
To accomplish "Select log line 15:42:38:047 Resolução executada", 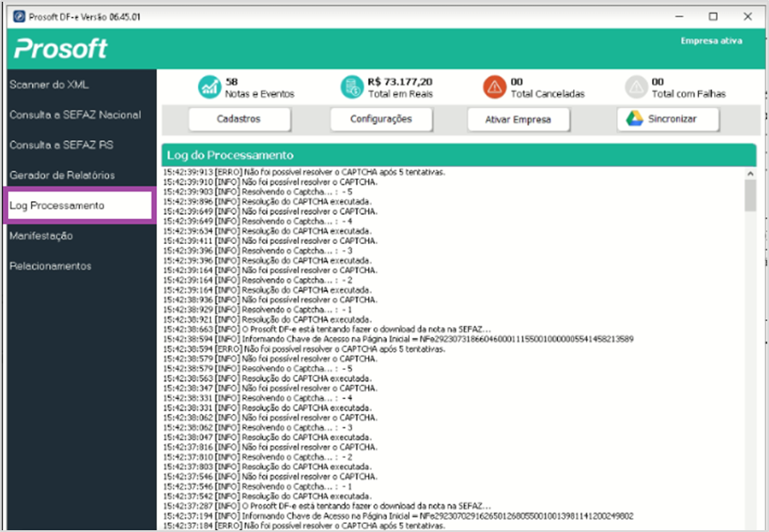I will pos(267,437).
